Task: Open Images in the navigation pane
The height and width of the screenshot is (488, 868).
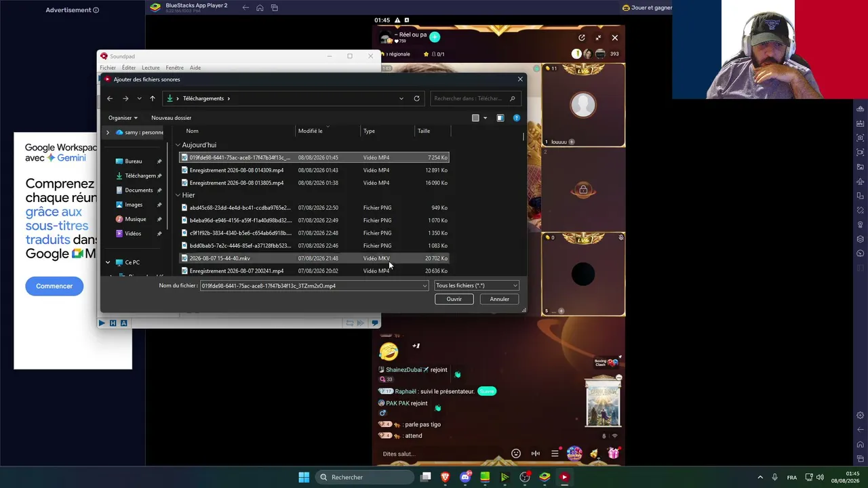Action: 134,205
